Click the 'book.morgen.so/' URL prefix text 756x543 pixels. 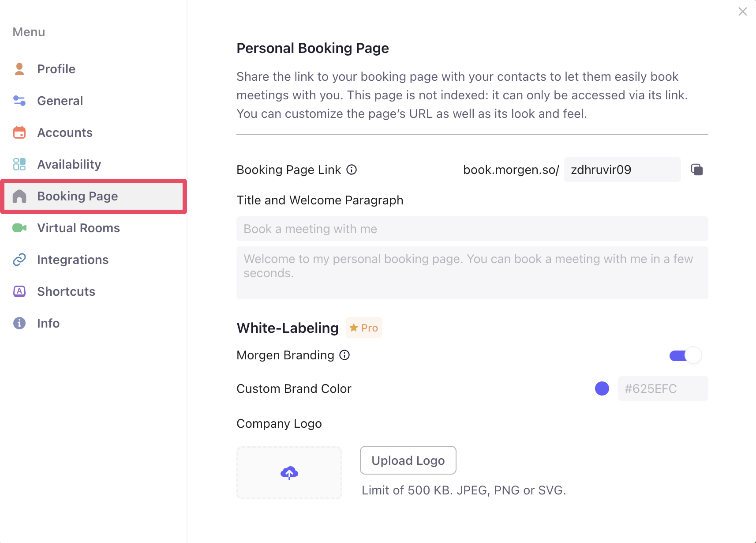tap(511, 170)
